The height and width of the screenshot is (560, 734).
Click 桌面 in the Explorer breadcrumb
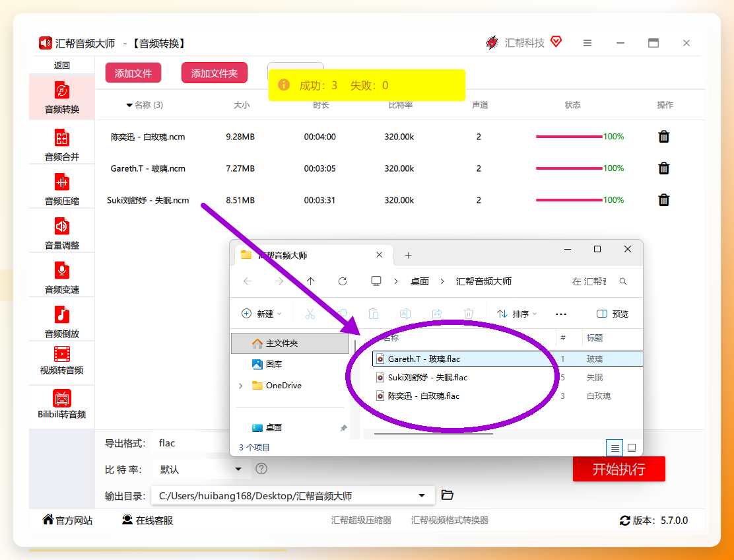(419, 281)
